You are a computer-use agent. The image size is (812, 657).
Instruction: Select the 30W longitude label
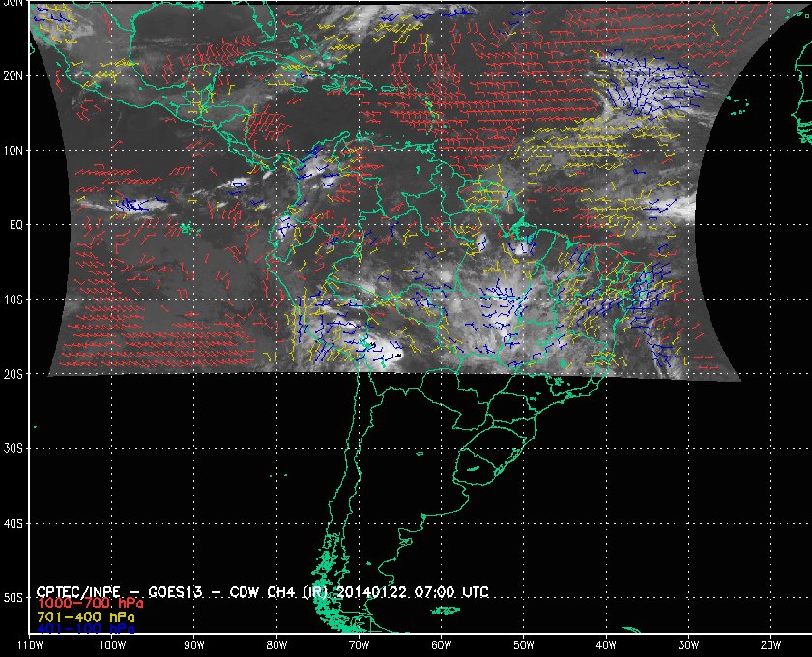coord(688,645)
